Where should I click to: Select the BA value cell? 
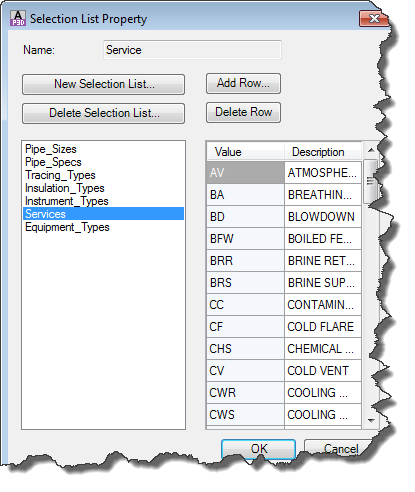pyautogui.click(x=245, y=195)
